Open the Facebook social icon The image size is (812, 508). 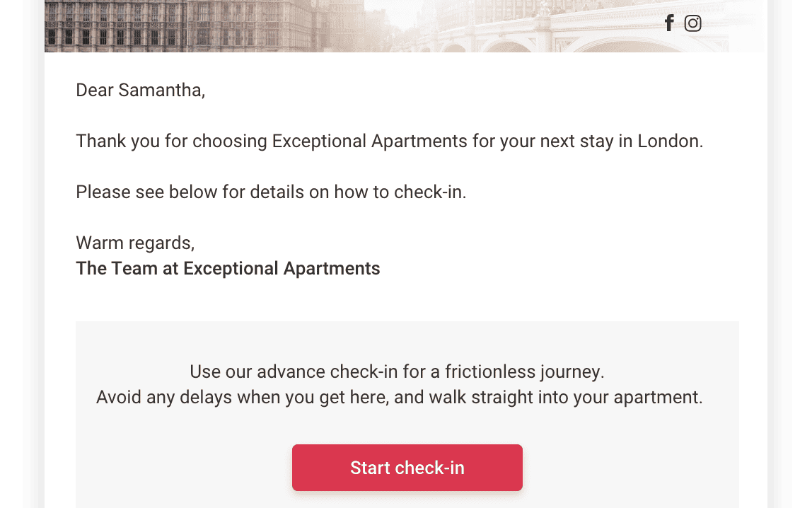tap(669, 23)
